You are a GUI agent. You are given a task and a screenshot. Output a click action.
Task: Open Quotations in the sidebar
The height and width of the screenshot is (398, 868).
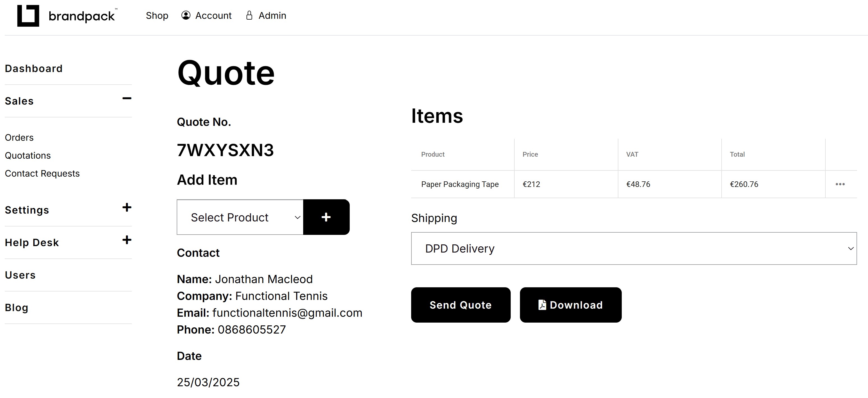pyautogui.click(x=28, y=156)
